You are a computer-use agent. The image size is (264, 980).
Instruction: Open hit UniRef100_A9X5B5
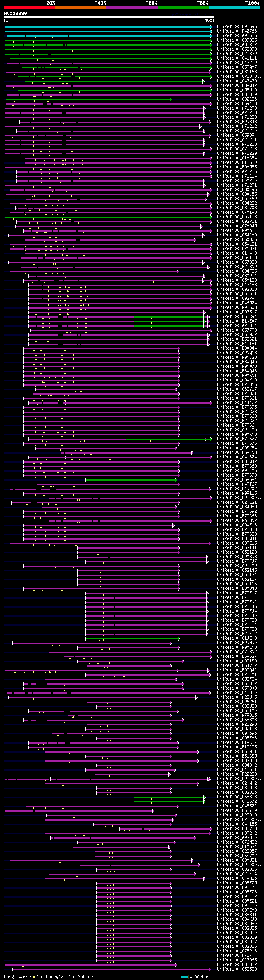click(237, 35)
